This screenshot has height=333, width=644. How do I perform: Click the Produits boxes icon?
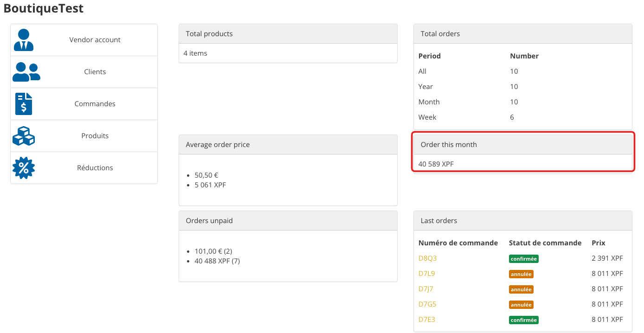tap(24, 136)
